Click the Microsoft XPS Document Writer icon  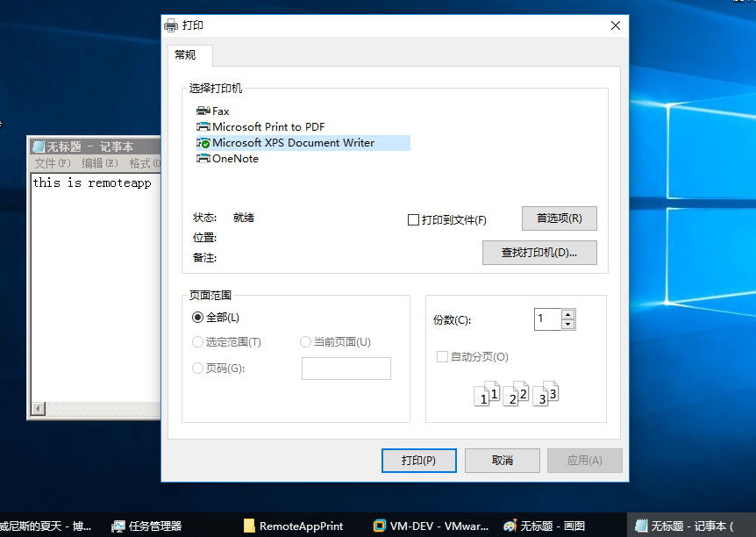[x=203, y=143]
